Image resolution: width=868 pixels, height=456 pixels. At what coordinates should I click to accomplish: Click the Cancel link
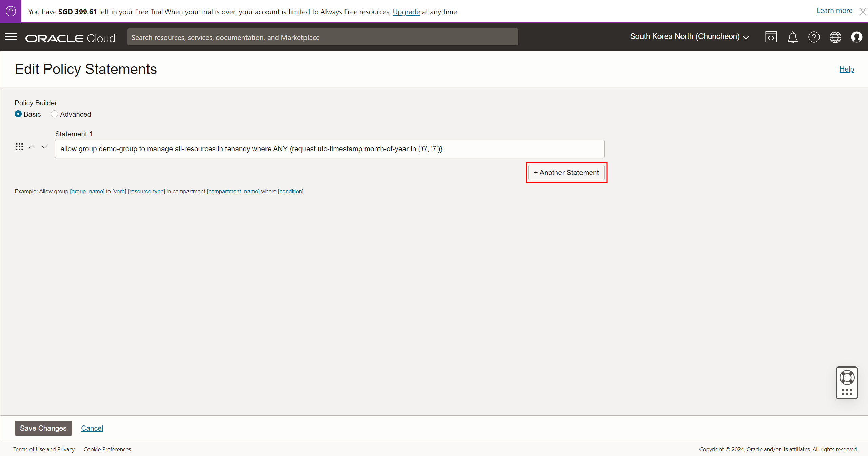(92, 428)
